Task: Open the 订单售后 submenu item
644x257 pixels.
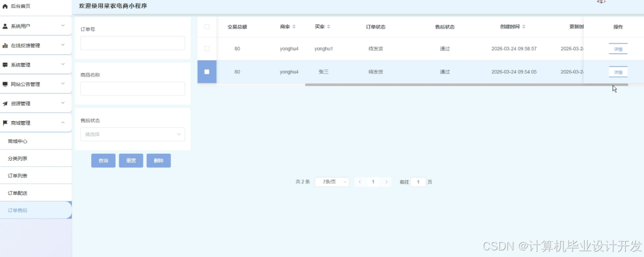Action: (x=36, y=210)
